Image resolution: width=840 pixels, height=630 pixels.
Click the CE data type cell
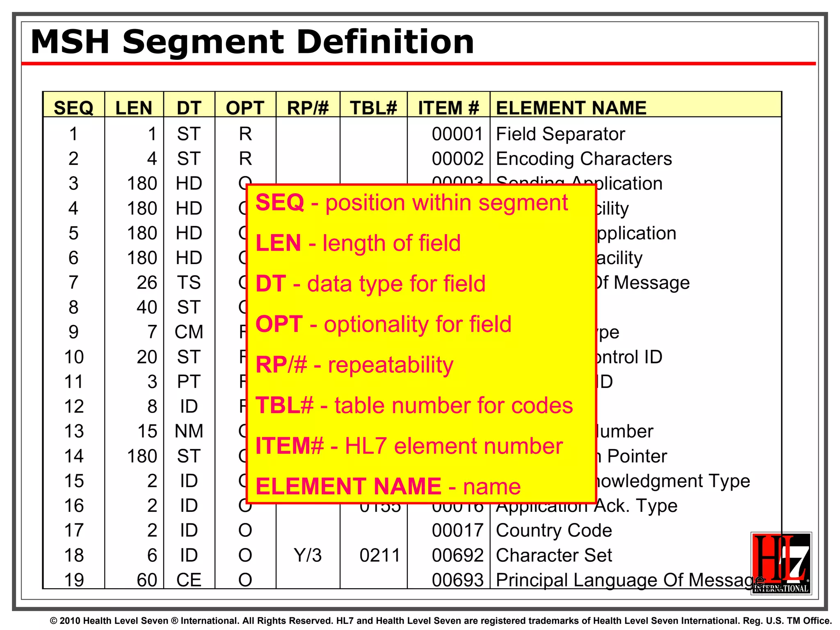[x=189, y=580]
